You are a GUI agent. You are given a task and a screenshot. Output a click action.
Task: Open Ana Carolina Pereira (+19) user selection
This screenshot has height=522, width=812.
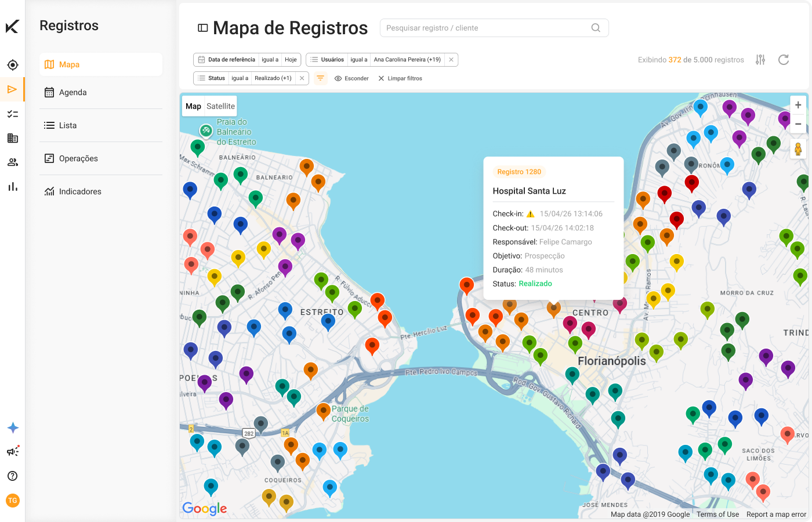[407, 60]
